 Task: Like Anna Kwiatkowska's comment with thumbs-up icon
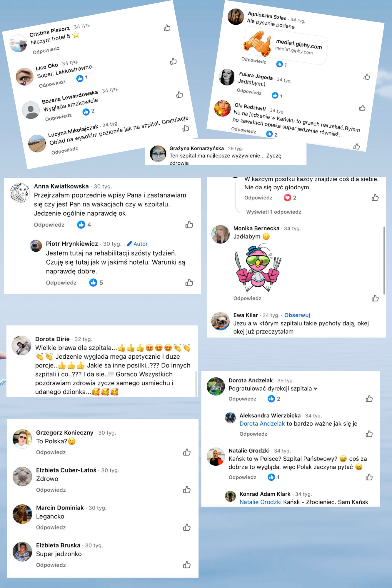(189, 225)
